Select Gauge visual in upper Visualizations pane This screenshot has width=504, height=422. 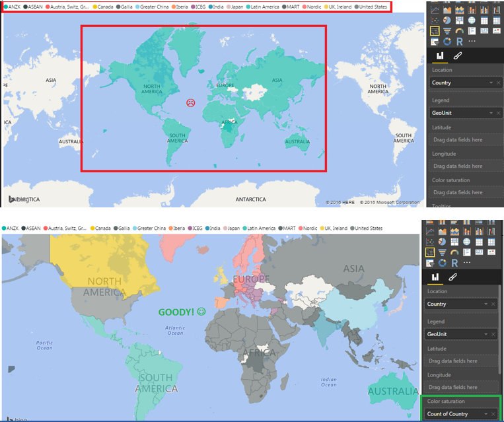[x=460, y=31]
